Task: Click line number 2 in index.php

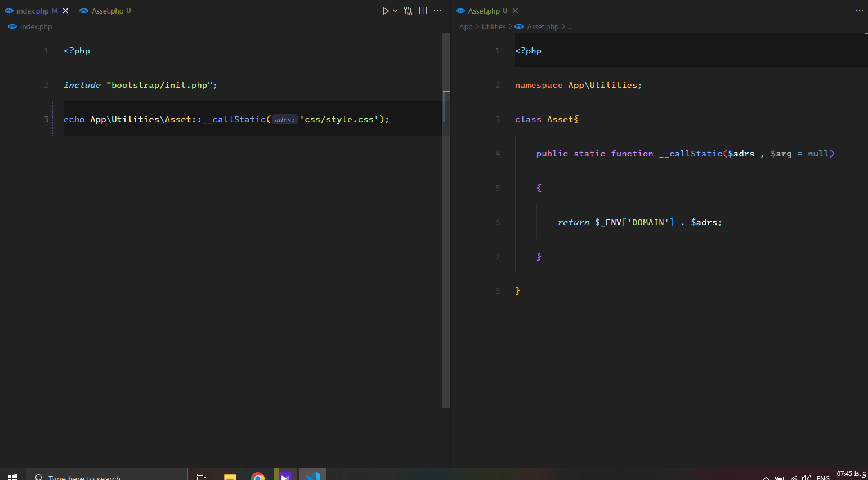Action: click(x=46, y=85)
